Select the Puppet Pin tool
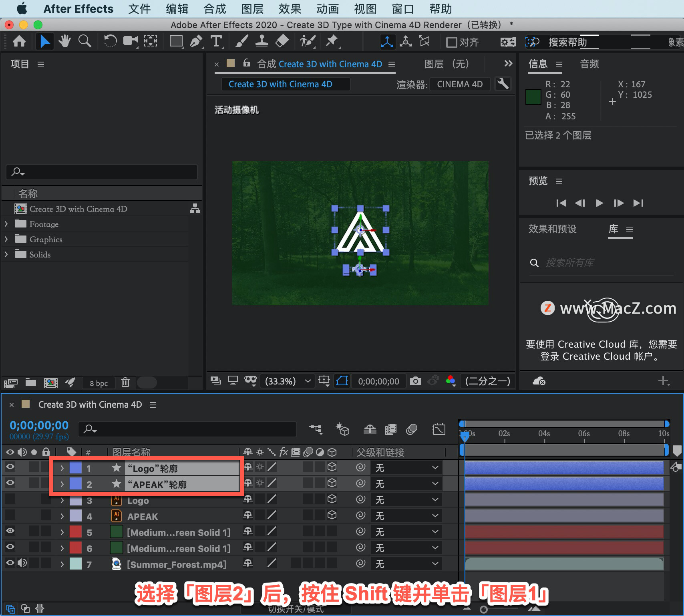This screenshot has width=684, height=616. pos(332,41)
